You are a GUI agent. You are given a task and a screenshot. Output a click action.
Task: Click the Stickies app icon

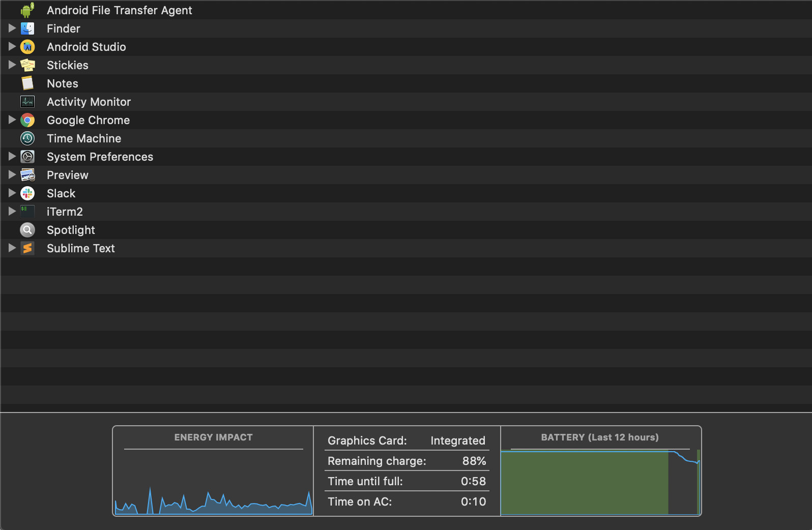coord(27,65)
